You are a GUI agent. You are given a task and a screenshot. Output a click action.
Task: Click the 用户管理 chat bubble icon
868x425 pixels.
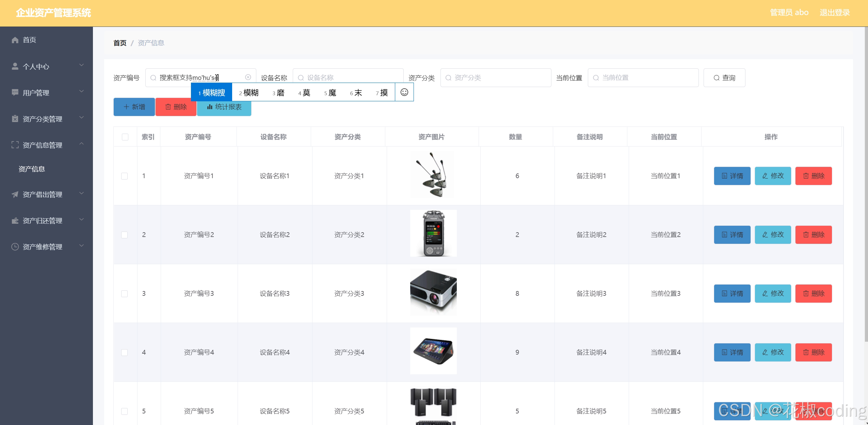coord(15,92)
